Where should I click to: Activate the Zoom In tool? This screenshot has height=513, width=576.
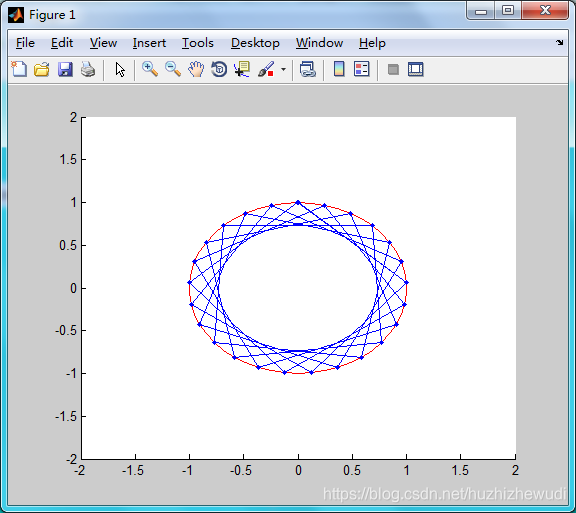(x=150, y=69)
